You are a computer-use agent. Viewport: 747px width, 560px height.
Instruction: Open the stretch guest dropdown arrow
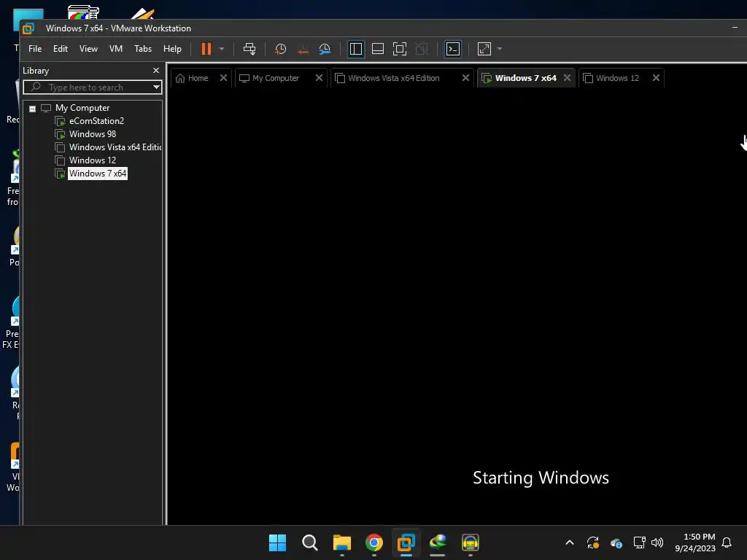(x=500, y=49)
